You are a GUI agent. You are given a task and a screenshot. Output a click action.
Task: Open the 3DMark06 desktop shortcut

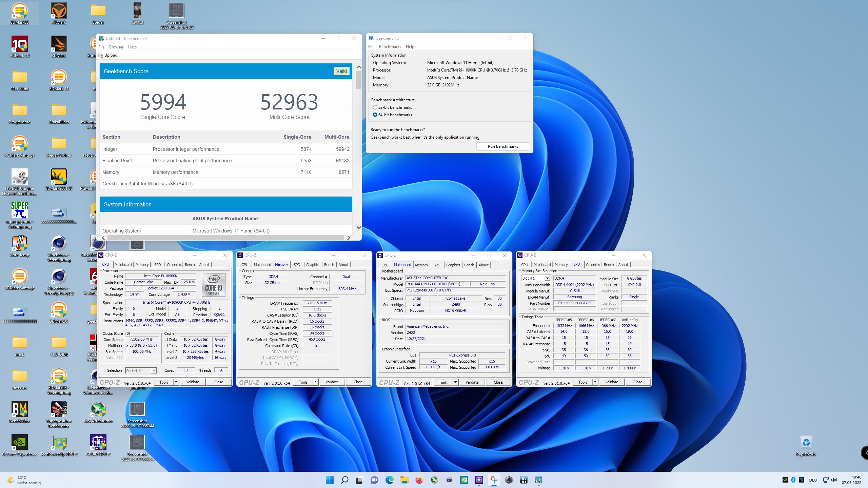pyautogui.click(x=59, y=312)
